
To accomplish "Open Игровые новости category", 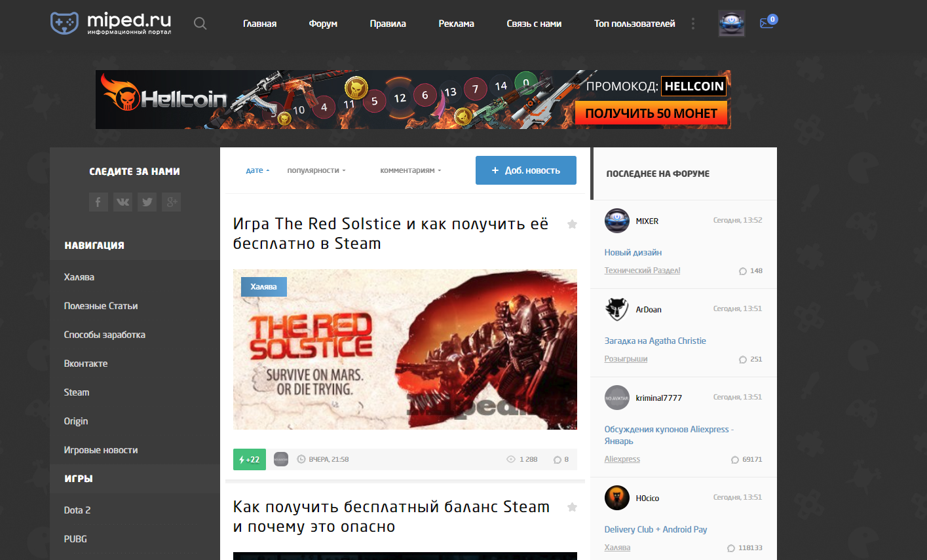I will 101,450.
